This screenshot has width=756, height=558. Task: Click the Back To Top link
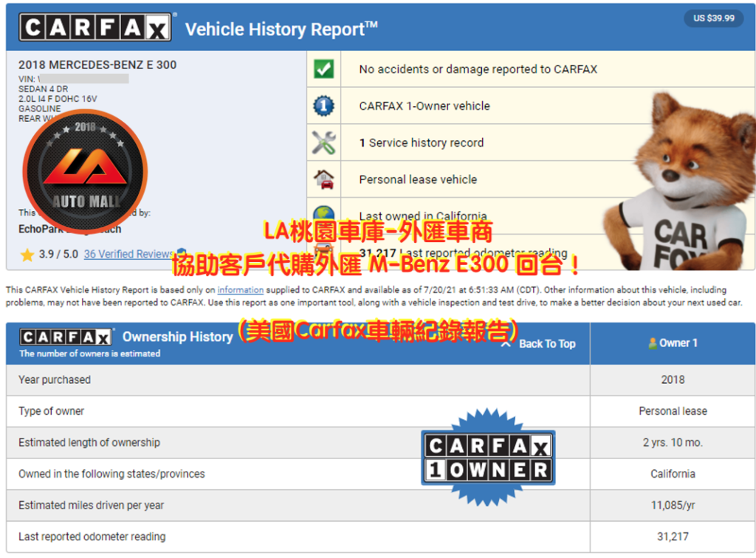pyautogui.click(x=547, y=343)
